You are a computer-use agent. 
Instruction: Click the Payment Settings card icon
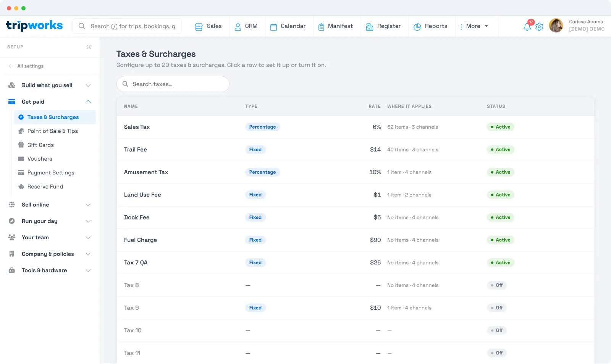pyautogui.click(x=21, y=173)
